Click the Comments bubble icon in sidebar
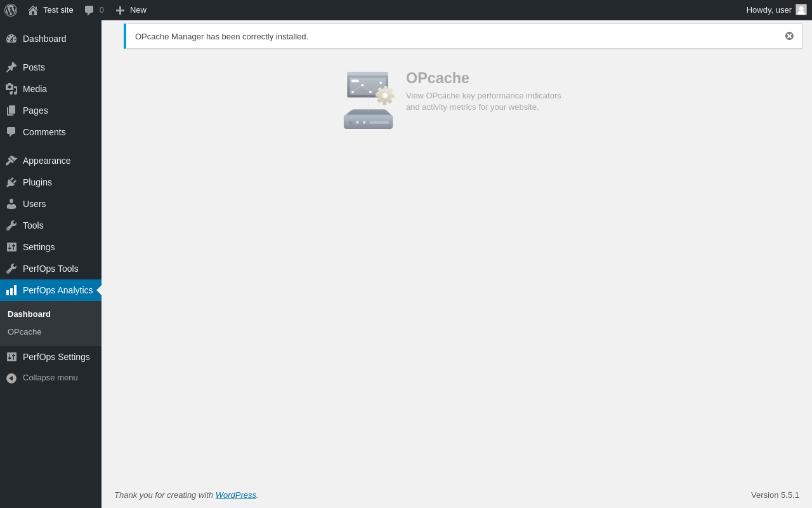The image size is (812, 508). (x=11, y=132)
